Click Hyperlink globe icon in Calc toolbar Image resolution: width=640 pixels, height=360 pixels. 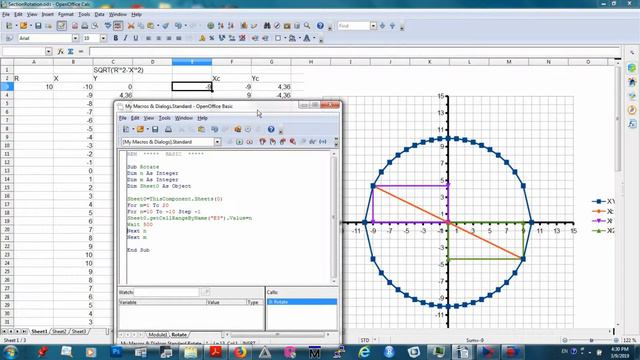click(210, 26)
